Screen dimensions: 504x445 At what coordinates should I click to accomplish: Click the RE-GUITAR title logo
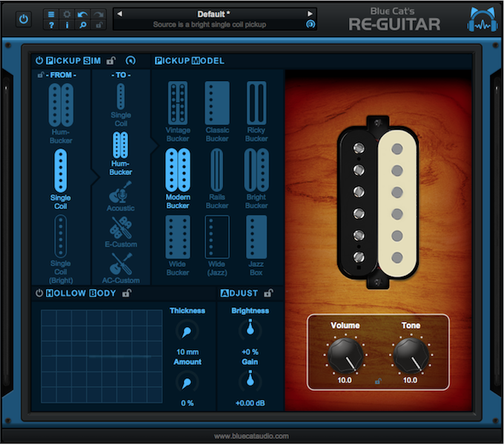(394, 24)
